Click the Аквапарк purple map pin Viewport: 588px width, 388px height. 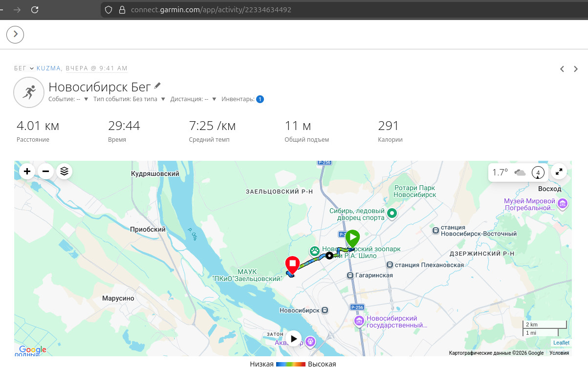point(310,341)
